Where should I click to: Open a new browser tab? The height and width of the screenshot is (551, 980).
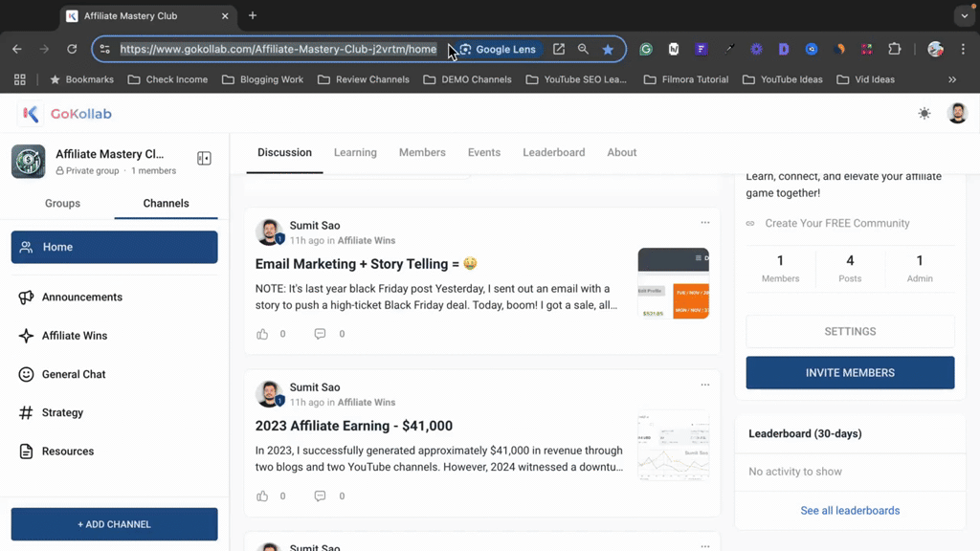coord(253,15)
